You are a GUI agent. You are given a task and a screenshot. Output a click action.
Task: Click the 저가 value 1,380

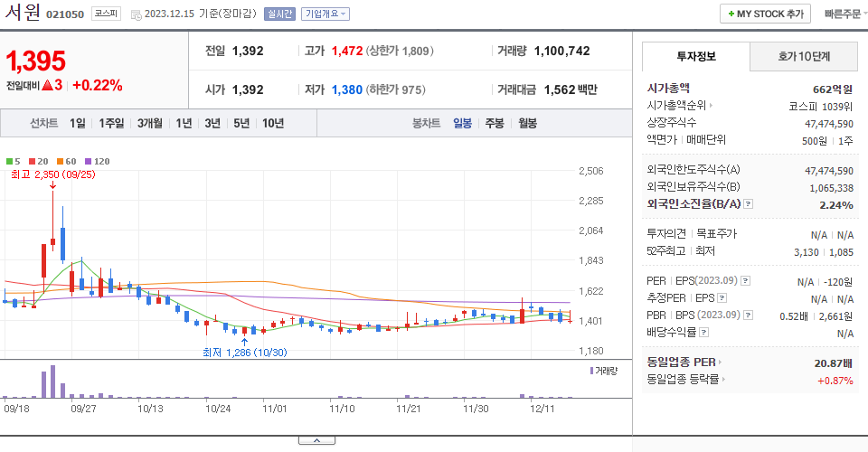(x=347, y=89)
